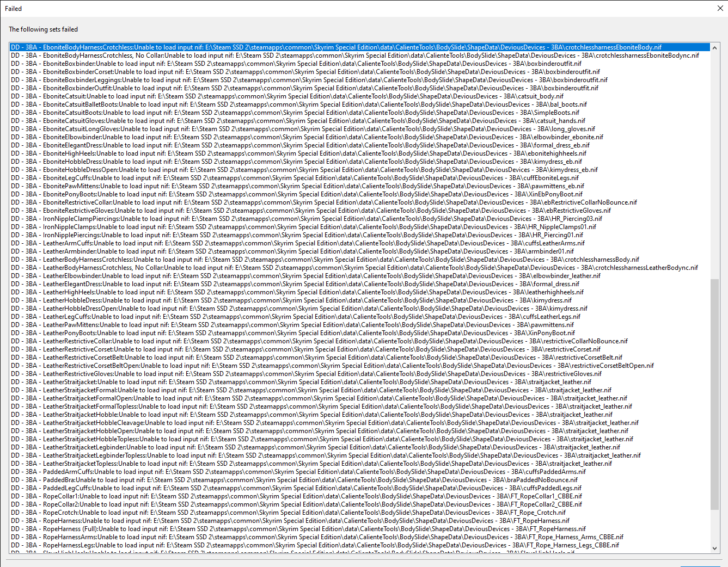
Task: Select the LeatherLegCuffs row
Action: (x=360, y=317)
